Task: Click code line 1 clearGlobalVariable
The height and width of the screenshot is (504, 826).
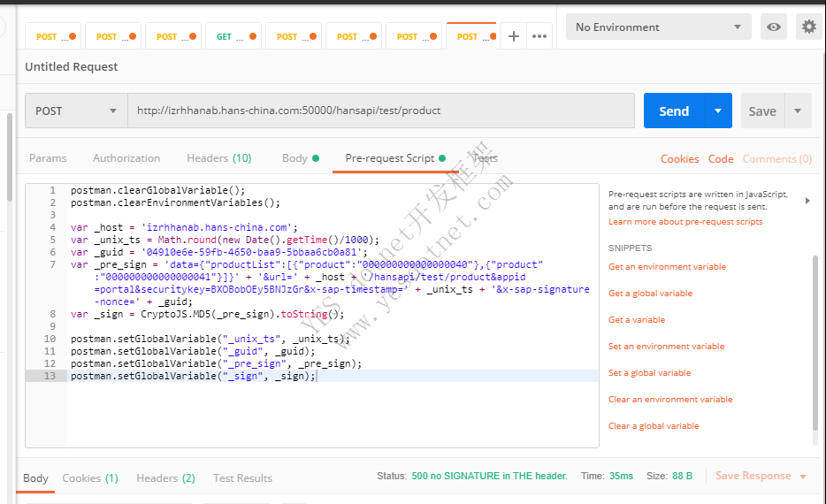Action: [158, 190]
